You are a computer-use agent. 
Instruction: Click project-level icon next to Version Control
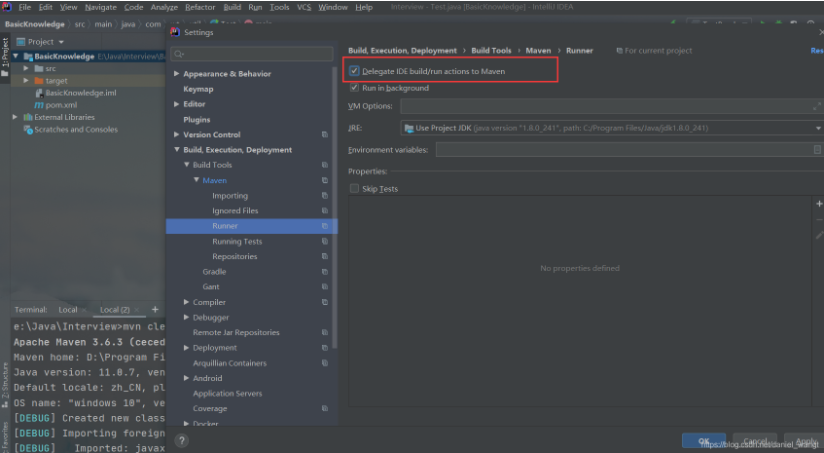(325, 135)
